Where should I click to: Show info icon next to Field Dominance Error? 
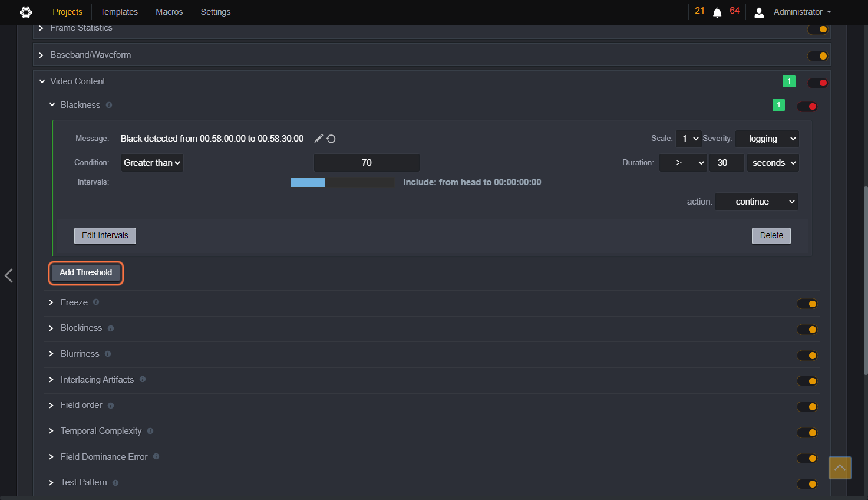(x=156, y=456)
